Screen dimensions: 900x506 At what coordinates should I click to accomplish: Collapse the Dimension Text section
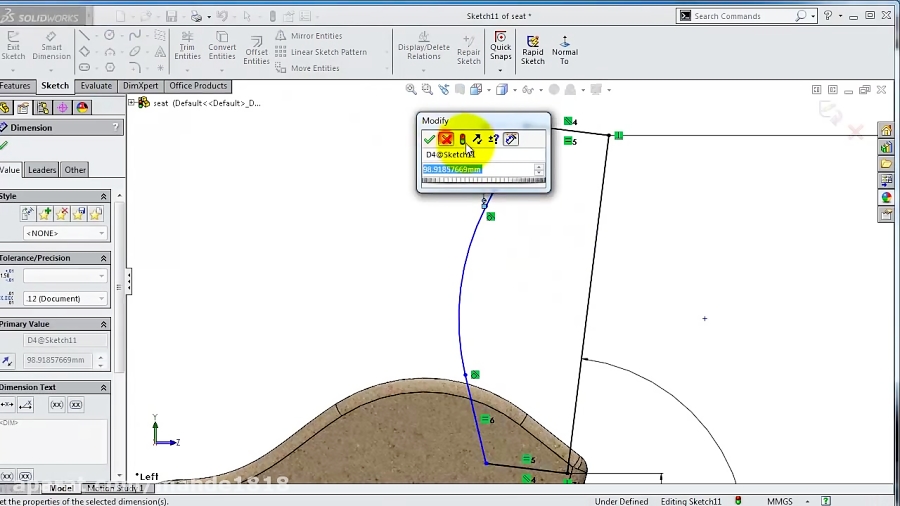(103, 387)
